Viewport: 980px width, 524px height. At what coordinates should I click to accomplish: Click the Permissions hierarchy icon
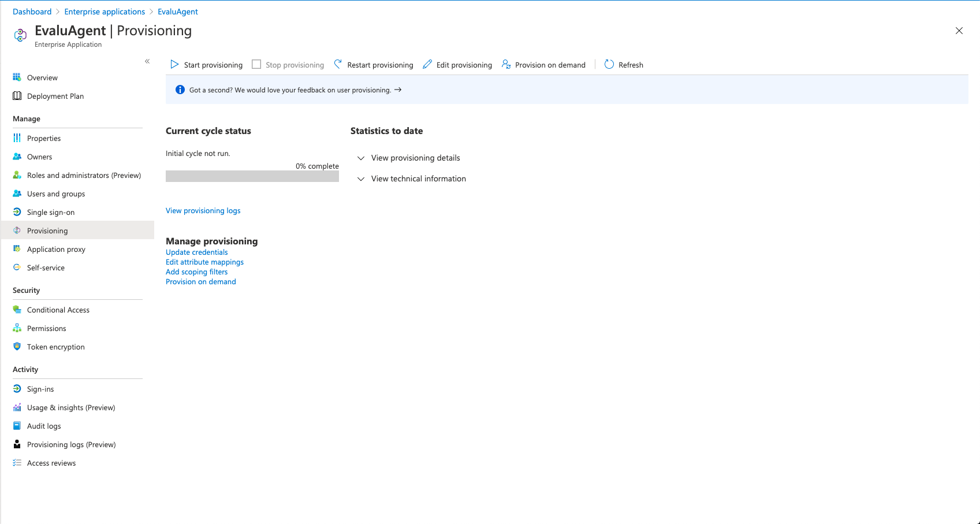click(17, 328)
